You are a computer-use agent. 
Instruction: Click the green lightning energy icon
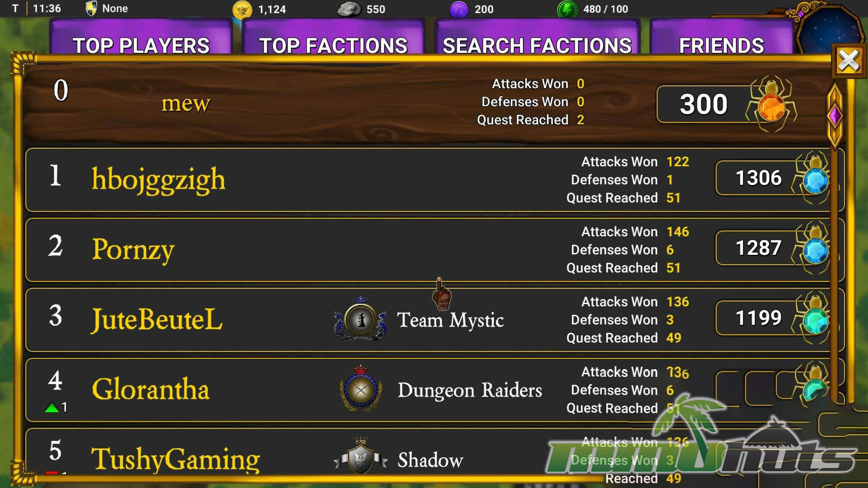(x=567, y=9)
